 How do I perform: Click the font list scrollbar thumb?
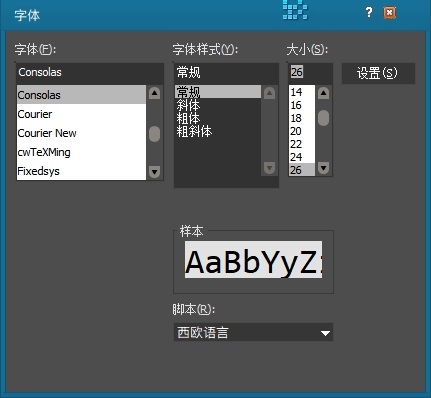point(154,134)
